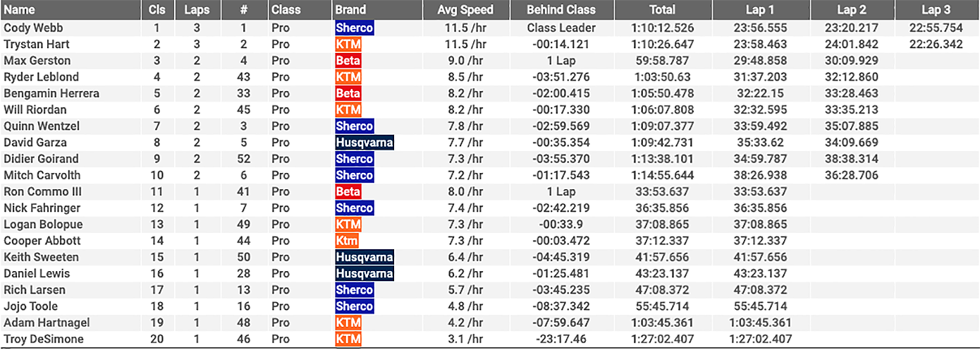Click the Husqvarna badge in Keith Sweeten's row

click(x=365, y=257)
